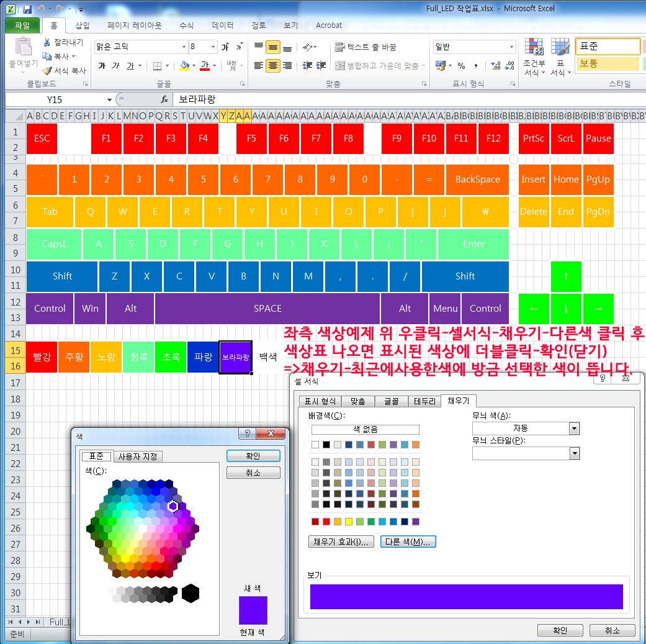
Task: Open the font name dropdown
Action: click(184, 47)
